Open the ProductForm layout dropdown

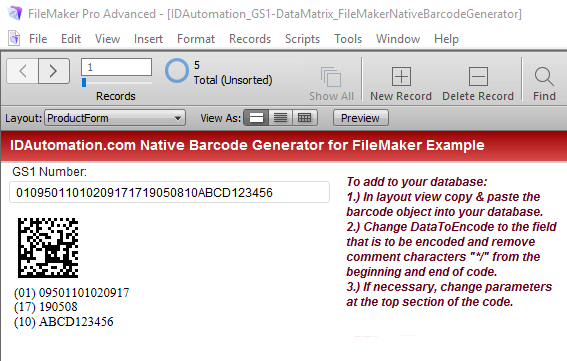click(x=115, y=118)
